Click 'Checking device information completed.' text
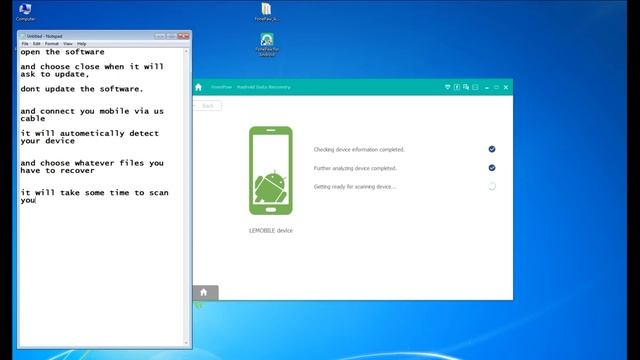Screen dimensions: 640x360 [x=359, y=149]
